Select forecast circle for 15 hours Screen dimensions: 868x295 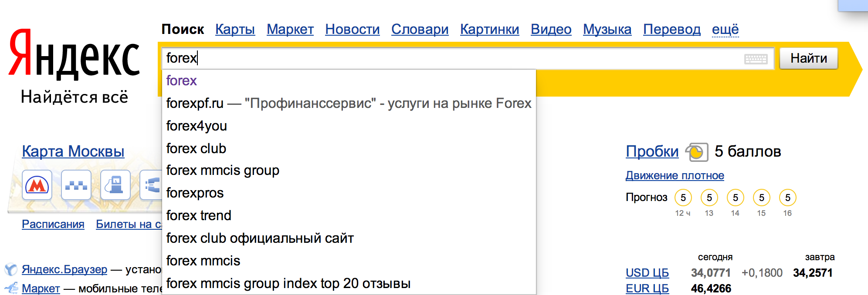pos(762,198)
